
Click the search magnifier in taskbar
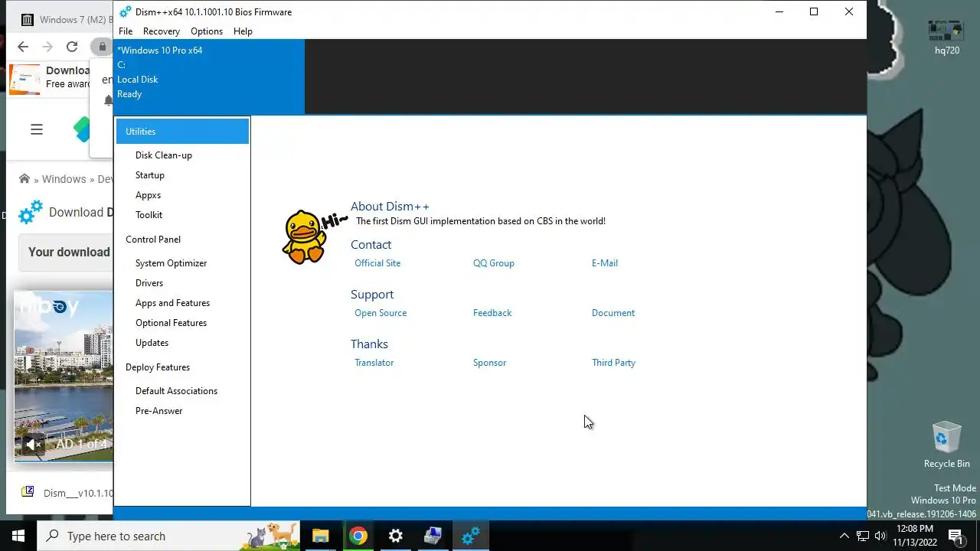[x=52, y=536]
